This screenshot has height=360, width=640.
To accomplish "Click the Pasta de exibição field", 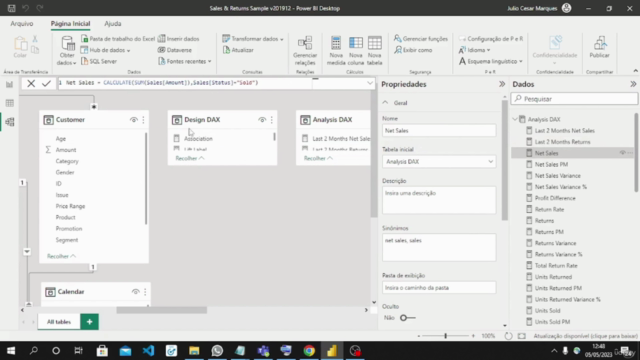I will point(439,288).
